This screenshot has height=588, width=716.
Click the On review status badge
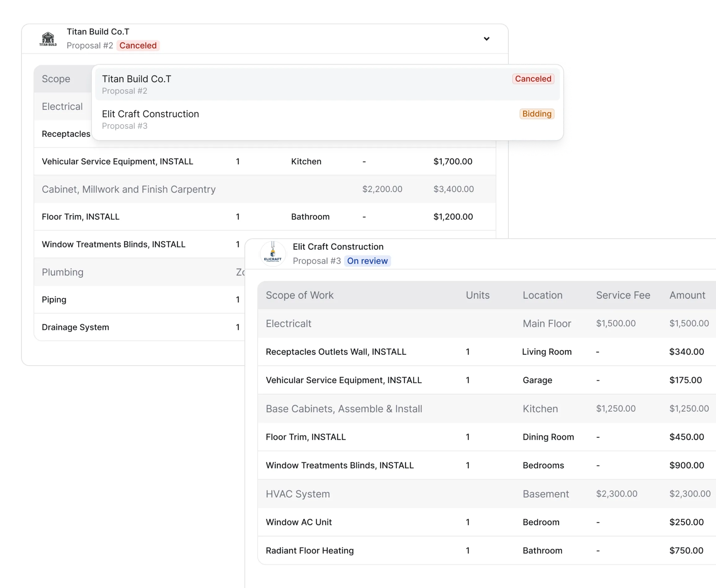point(367,261)
